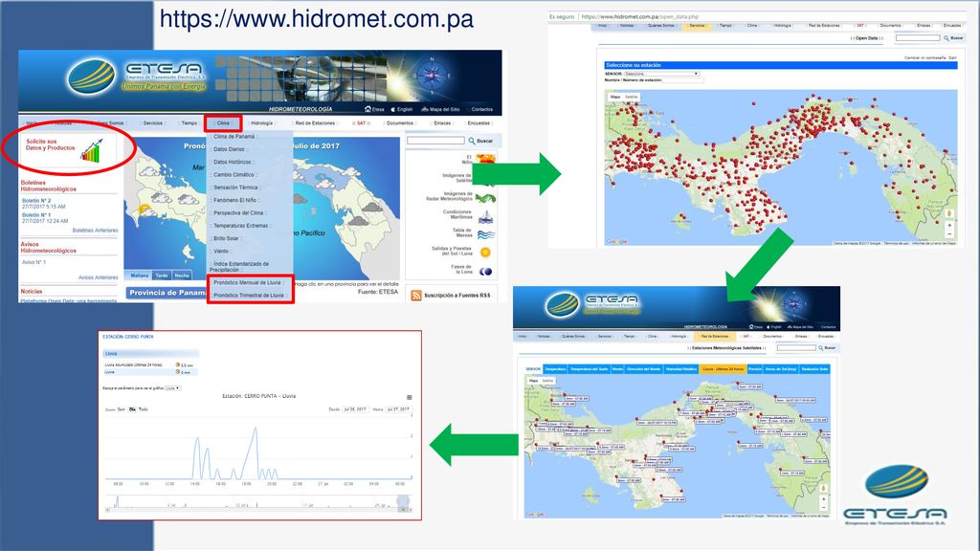The height and width of the screenshot is (551, 980).
Task: Click the Etesa home icon link
Action: 374,109
